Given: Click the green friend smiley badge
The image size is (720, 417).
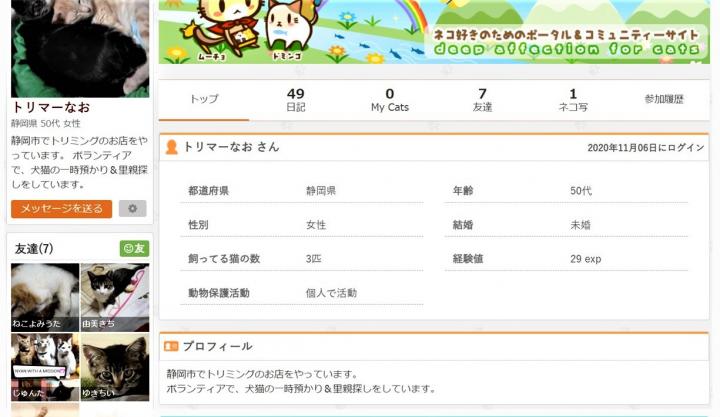Looking at the screenshot, I should (134, 248).
